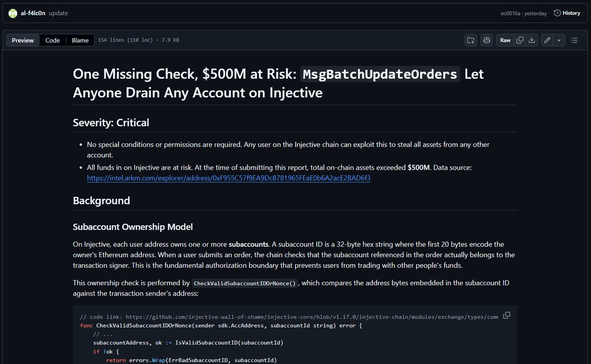Image resolution: width=591 pixels, height=364 pixels.
Task: Open the document outline list icon
Action: (x=574, y=40)
